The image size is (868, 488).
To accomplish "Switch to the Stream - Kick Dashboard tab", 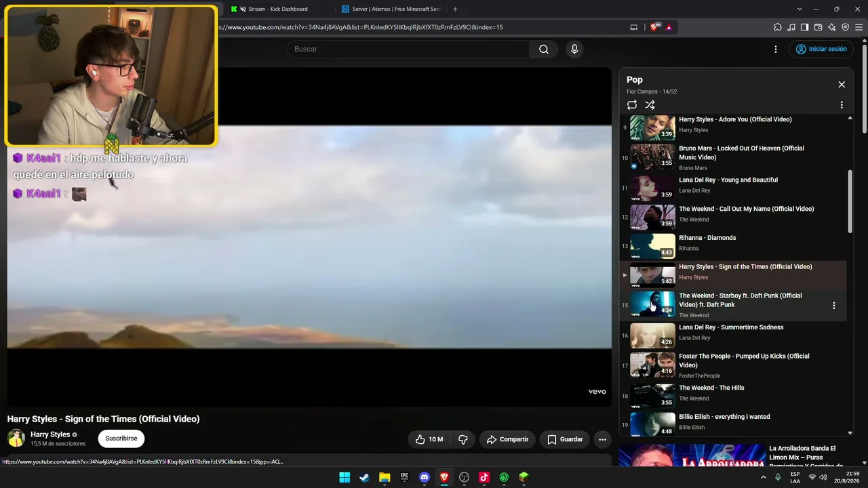I will coord(277,9).
